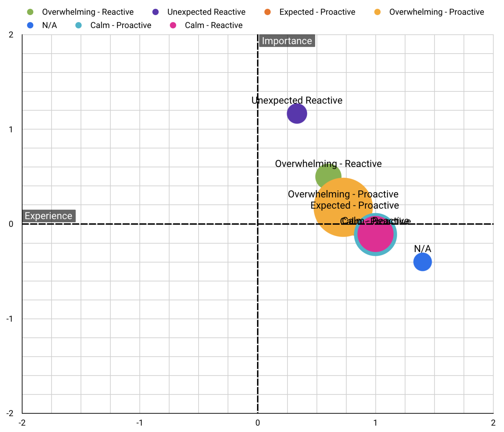The image size is (504, 432).
Task: Click the teal Calm - Proactive legend dot
Action: click(79, 25)
